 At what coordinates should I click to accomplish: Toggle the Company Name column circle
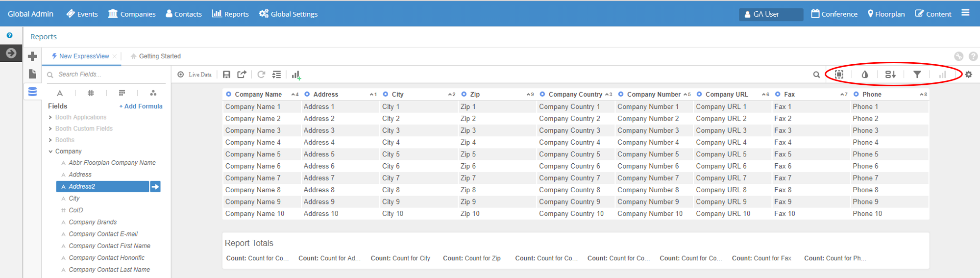(228, 94)
